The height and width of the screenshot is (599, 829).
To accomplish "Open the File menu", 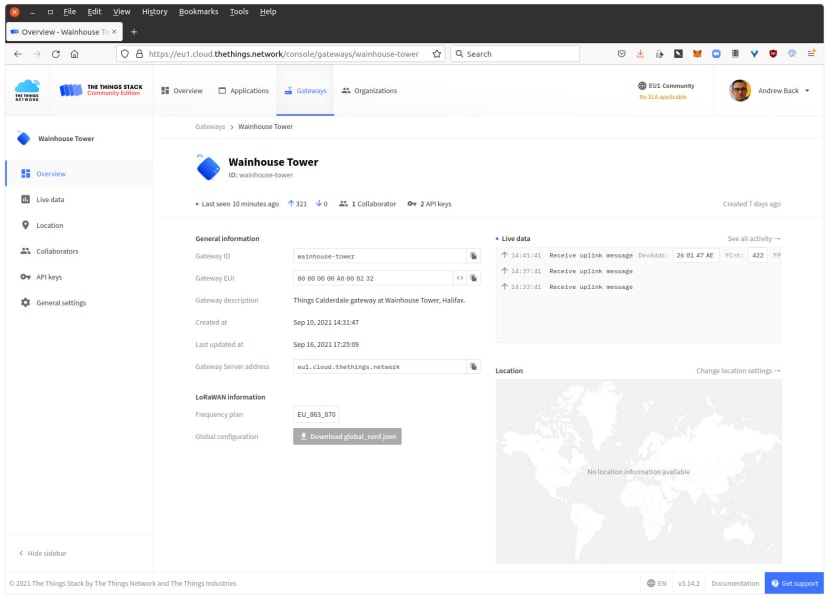I will pos(69,12).
